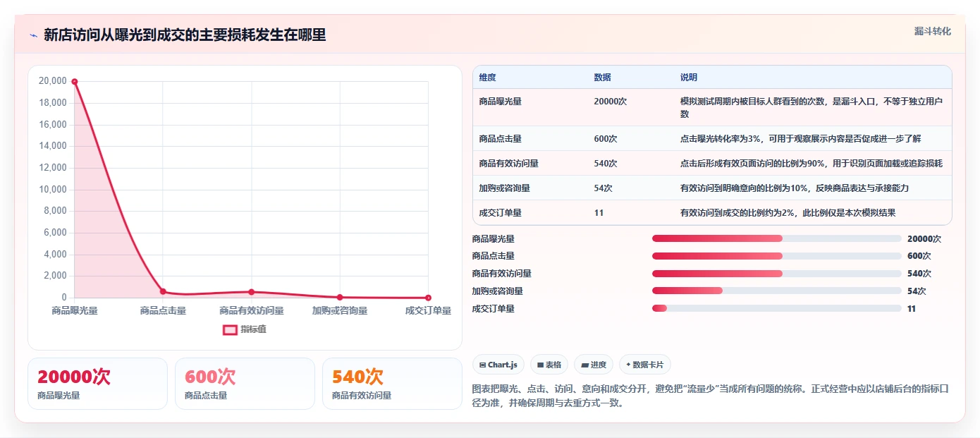
Task: Click the lightning icon beside the title
Action: (x=34, y=36)
